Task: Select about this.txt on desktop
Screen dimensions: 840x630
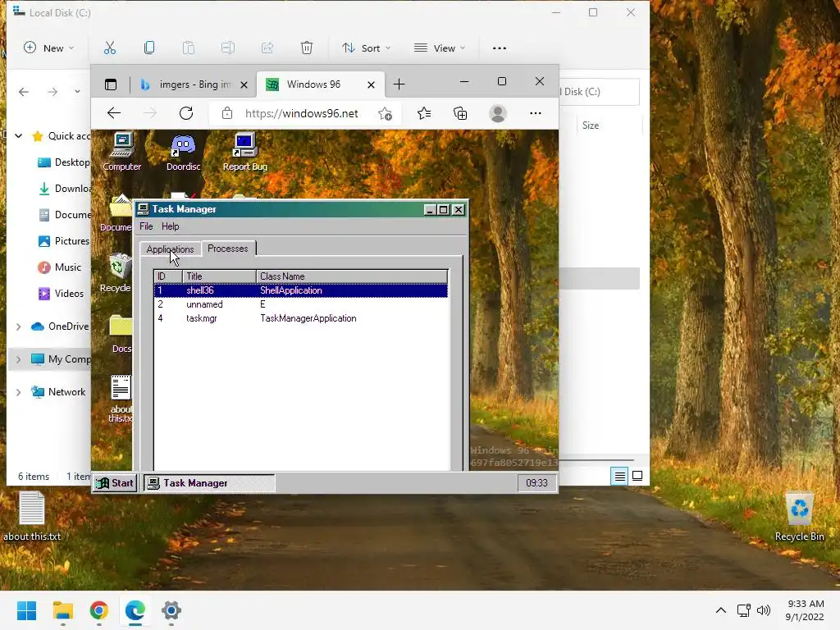Action: (x=32, y=517)
